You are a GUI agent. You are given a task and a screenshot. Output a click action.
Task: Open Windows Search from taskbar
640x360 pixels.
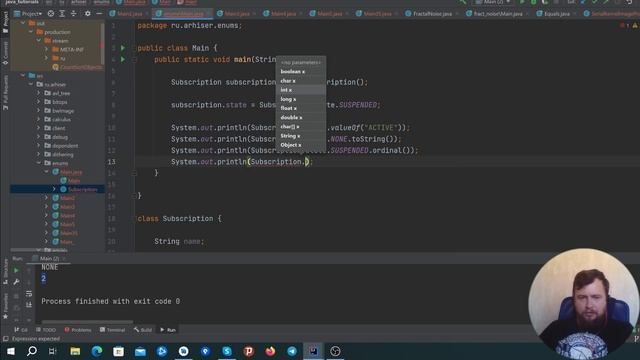pyautogui.click(x=32, y=351)
